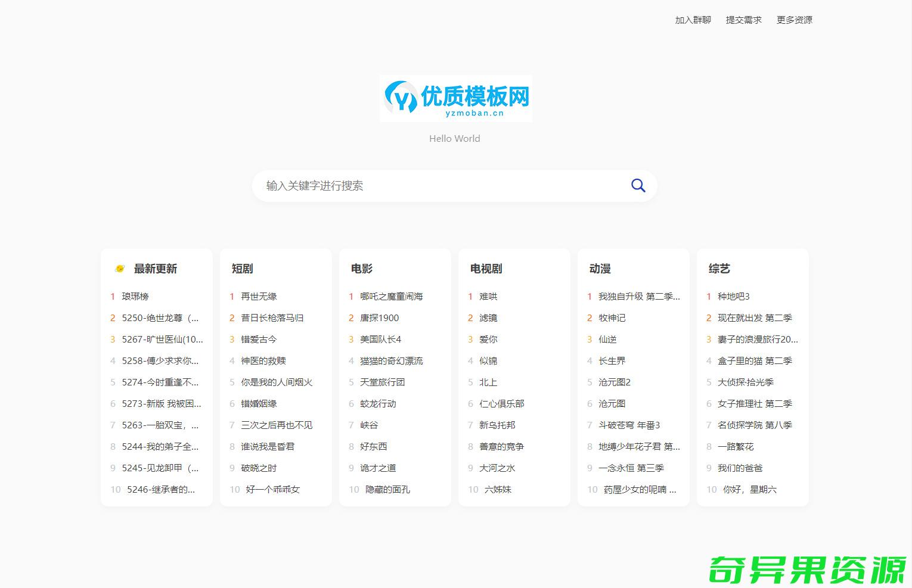
Task: Click the 电影 column header
Action: 361,269
